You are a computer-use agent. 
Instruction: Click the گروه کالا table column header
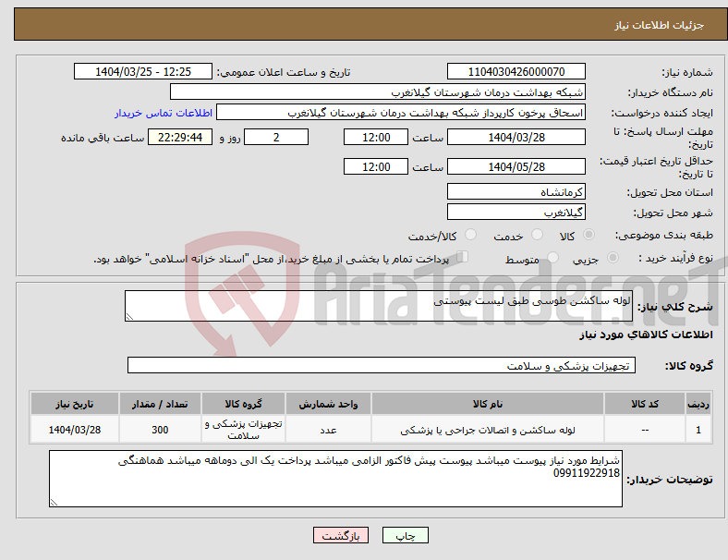[x=243, y=404]
